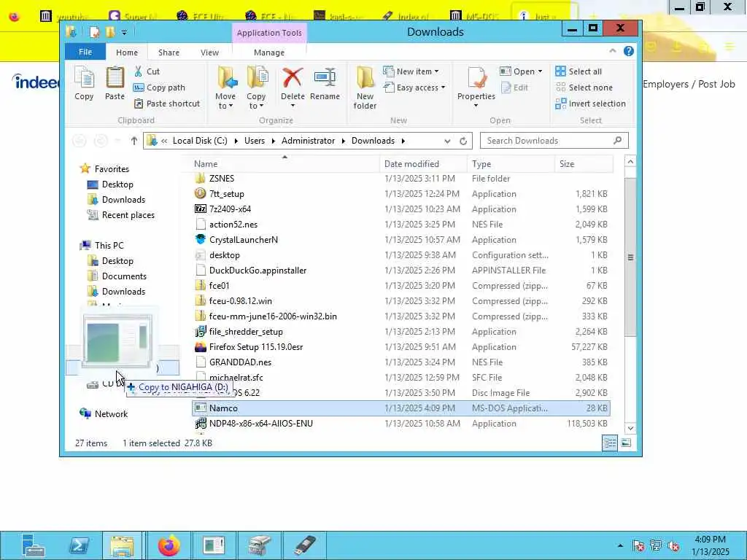Viewport: 747px width, 560px height.
Task: Switch to Large icons view icon
Action: (627, 443)
